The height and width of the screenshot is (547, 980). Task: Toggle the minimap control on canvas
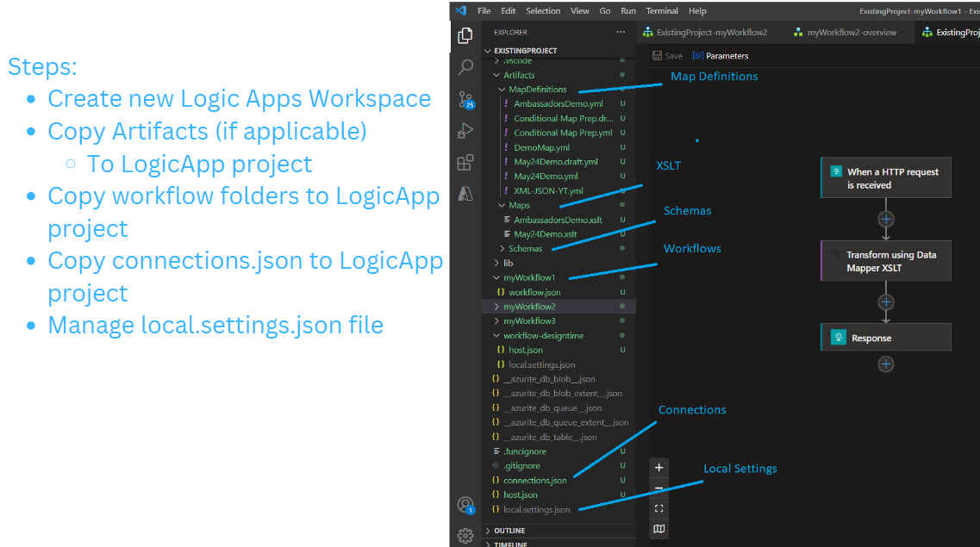659,529
